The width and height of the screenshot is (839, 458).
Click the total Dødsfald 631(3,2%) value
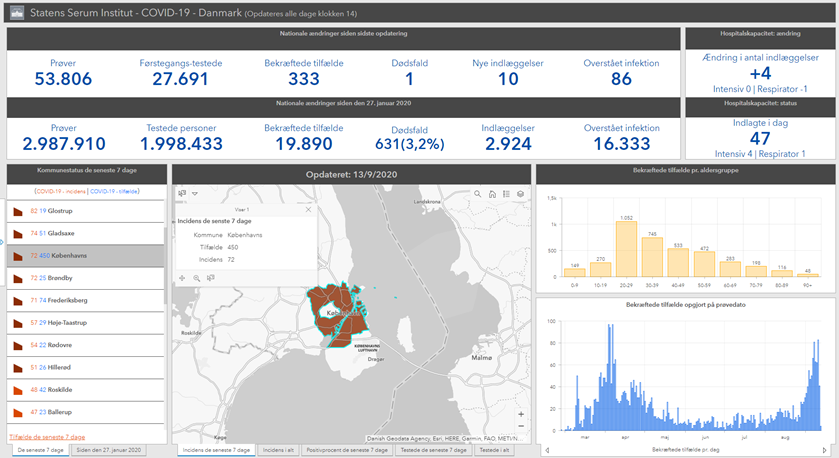[x=409, y=144]
